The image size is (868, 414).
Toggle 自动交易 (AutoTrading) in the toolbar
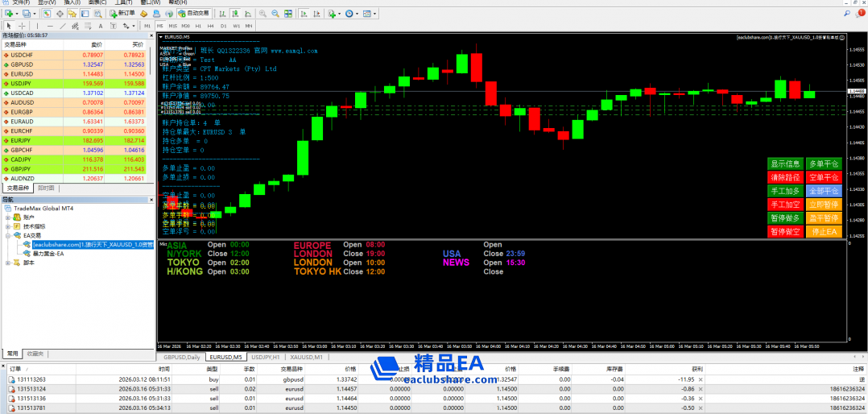click(193, 14)
